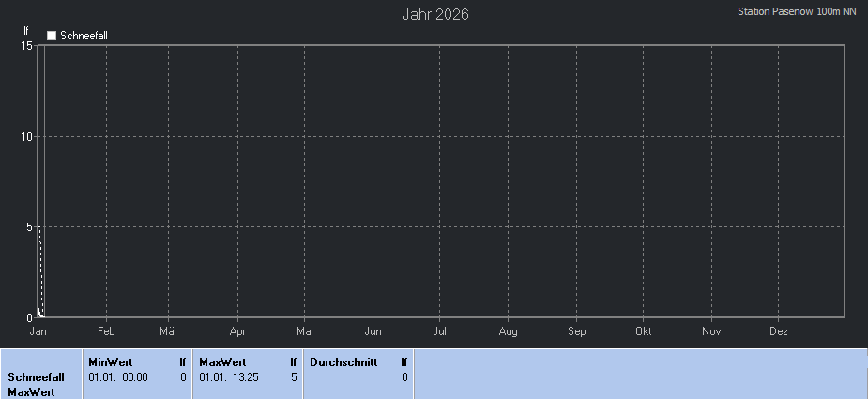Click the white Schneefall legend color box

pyautogui.click(x=52, y=36)
